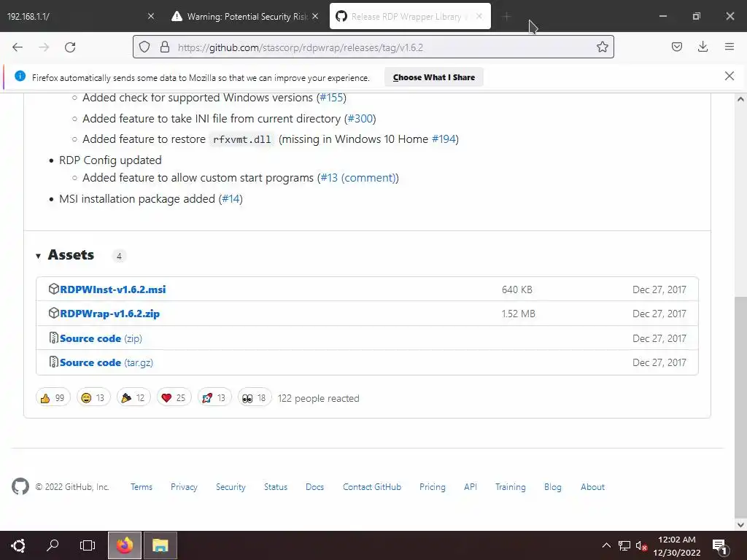Open the tracking protection shield icon
The image size is (747, 560).
click(144, 47)
